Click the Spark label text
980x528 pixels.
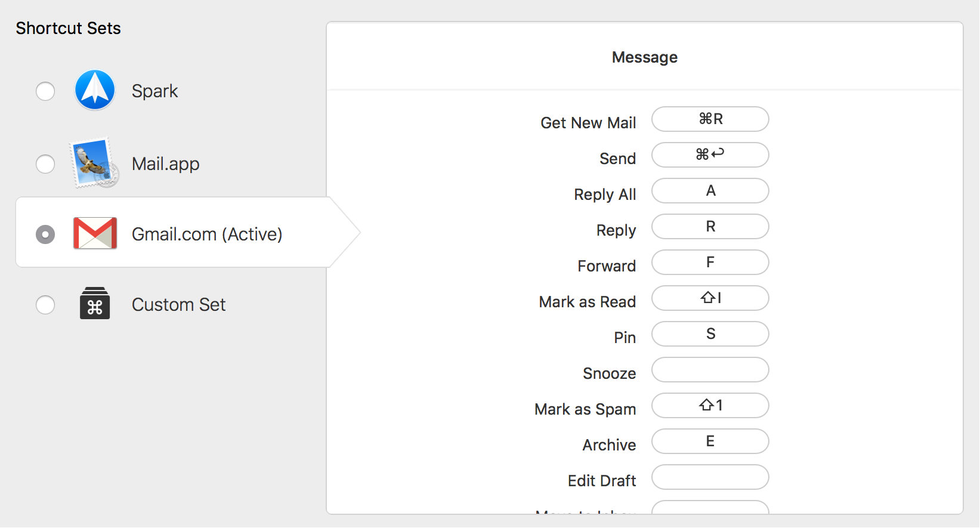pos(154,91)
